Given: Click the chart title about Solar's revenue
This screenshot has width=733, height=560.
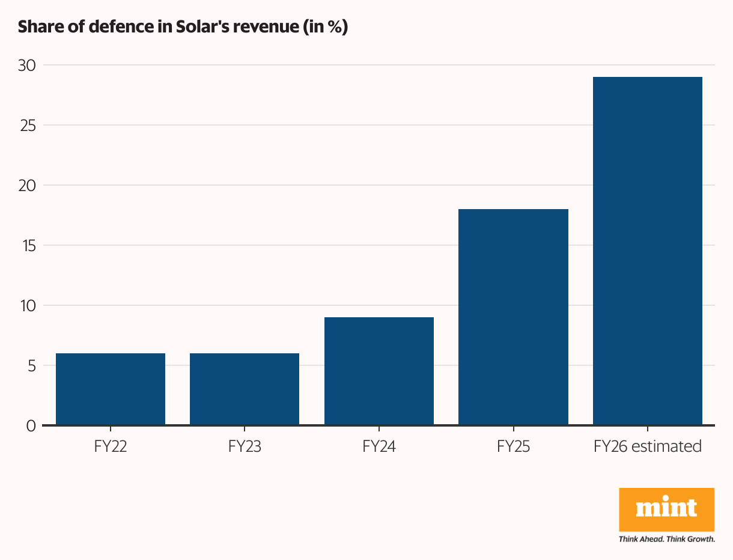Looking at the screenshot, I should coord(183,28).
